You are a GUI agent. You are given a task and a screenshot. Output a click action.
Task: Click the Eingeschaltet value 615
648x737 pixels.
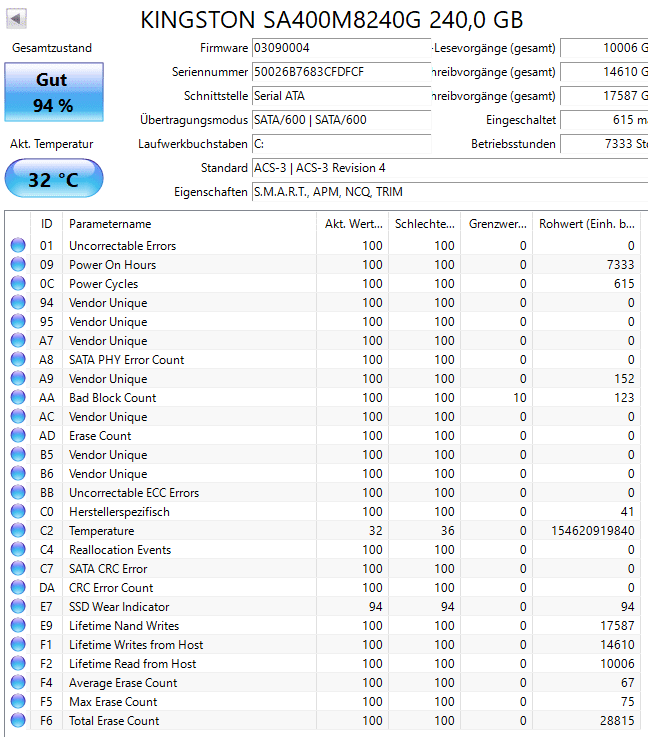point(604,120)
